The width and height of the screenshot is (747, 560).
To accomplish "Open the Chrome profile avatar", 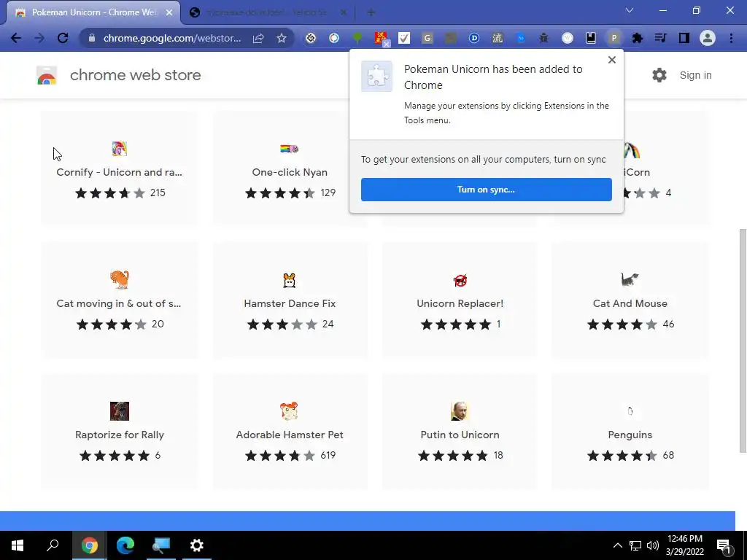I will (x=708, y=38).
